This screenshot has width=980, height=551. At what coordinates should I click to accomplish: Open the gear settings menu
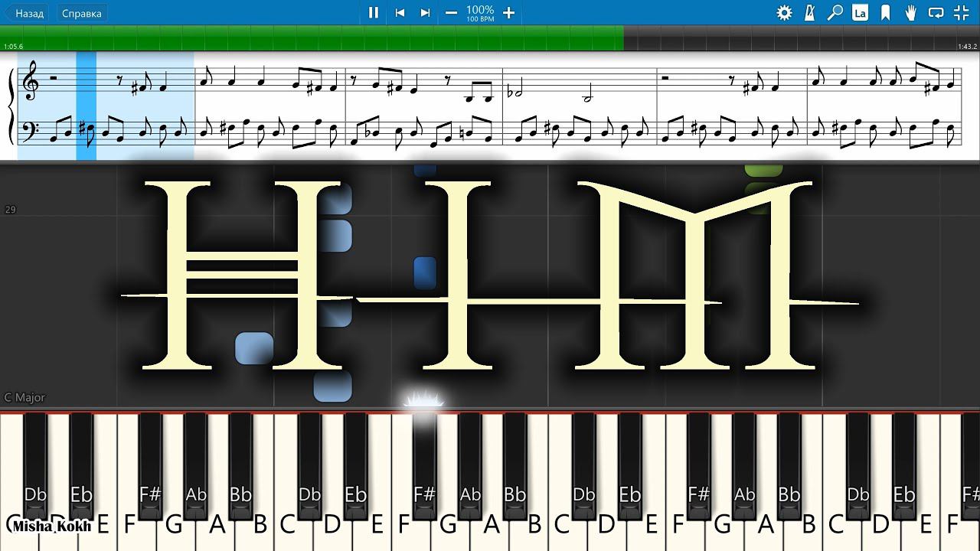point(784,13)
